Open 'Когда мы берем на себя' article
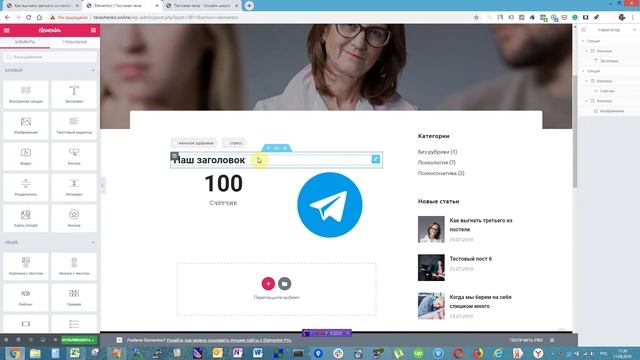 [x=480, y=302]
